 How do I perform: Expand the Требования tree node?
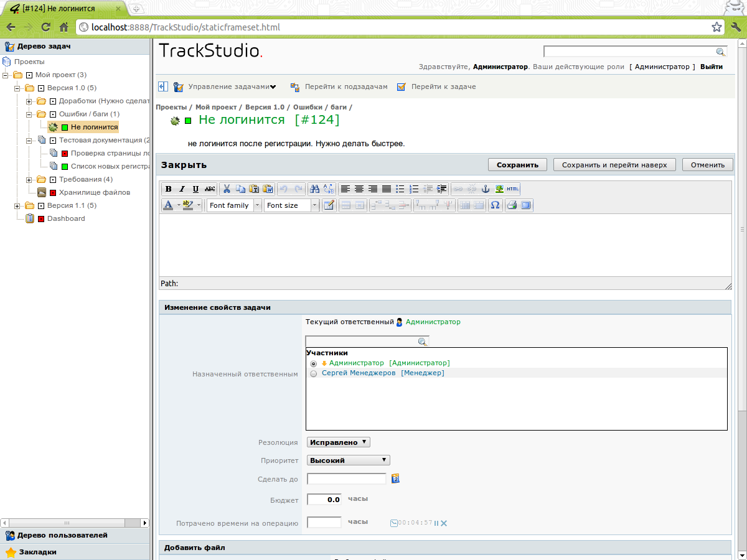pyautogui.click(x=29, y=179)
